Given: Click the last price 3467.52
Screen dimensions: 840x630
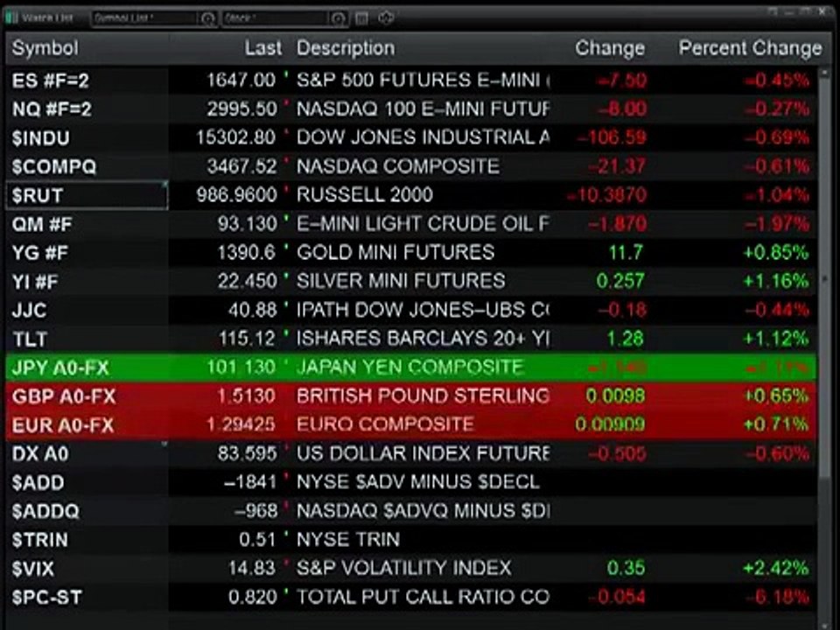Looking at the screenshot, I should 242,166.
